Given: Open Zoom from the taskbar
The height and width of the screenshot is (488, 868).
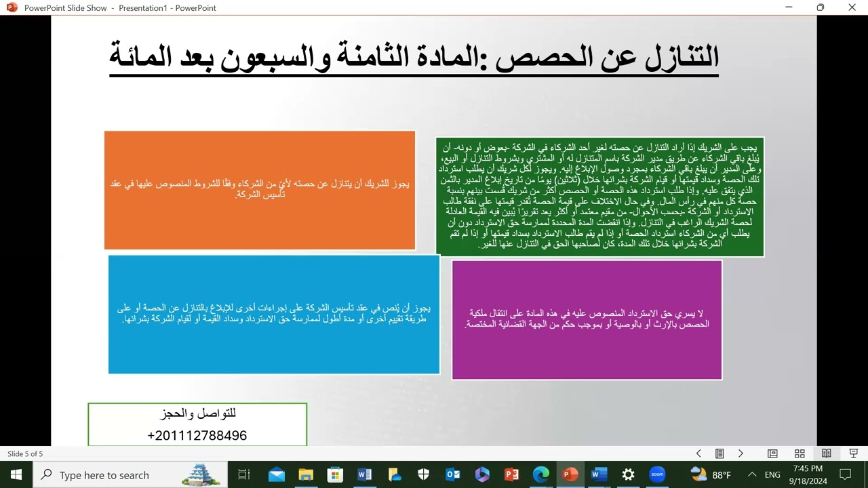Looking at the screenshot, I should point(657,474).
